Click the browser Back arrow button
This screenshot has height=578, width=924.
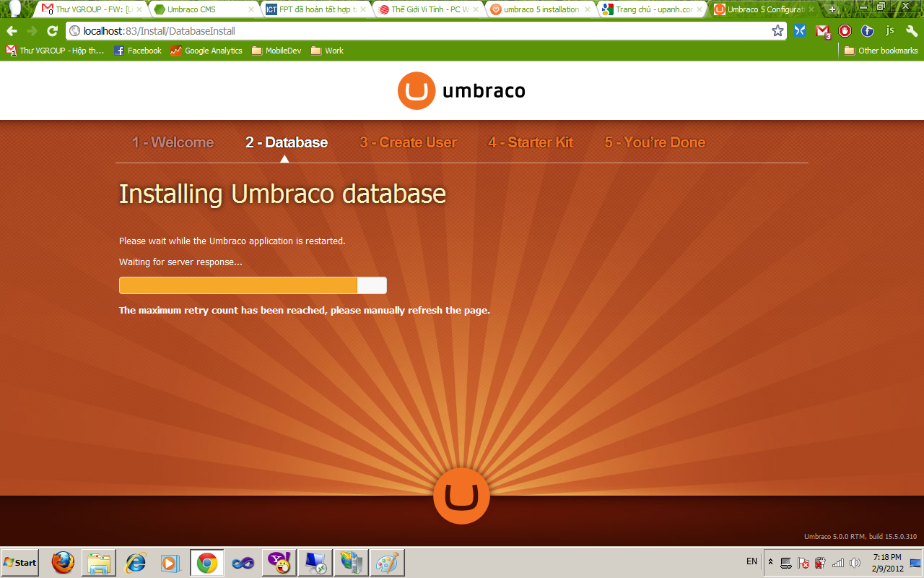12,31
